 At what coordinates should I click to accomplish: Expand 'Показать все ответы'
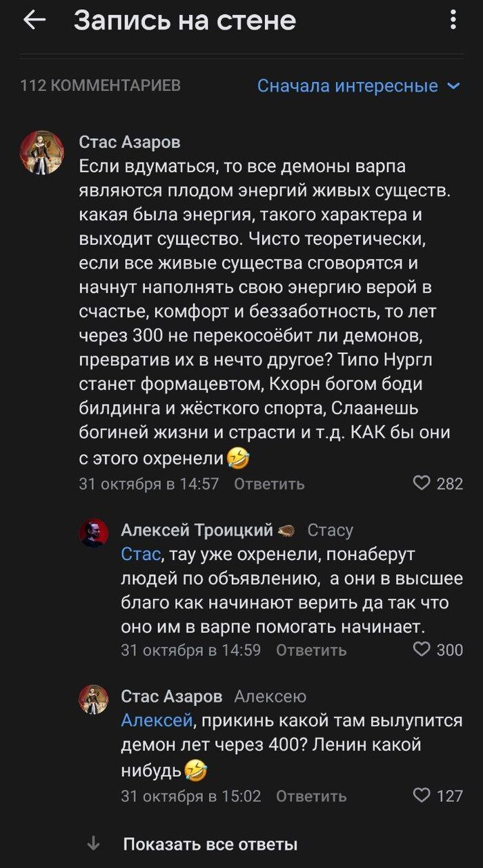point(210,844)
